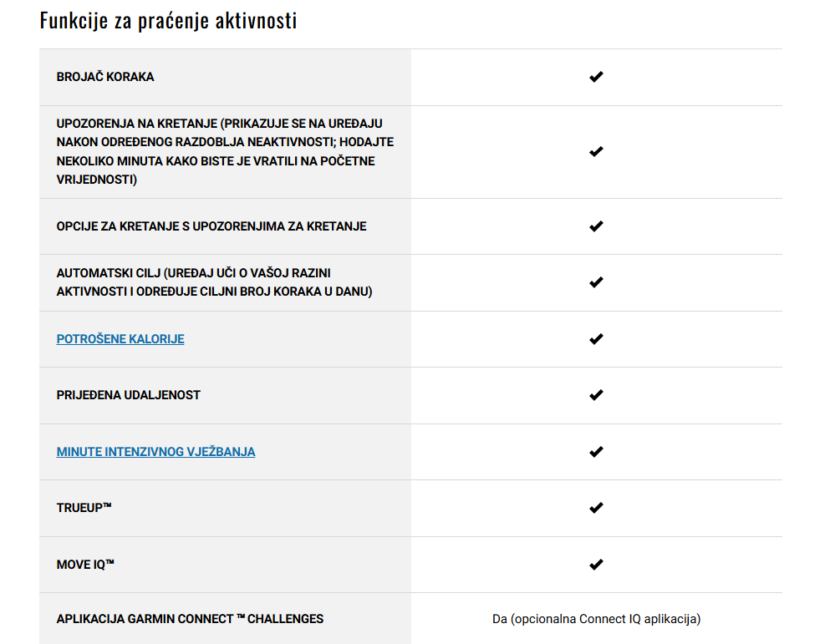Click the Move IQ checkmark icon
Viewport: 825px width, 644px height.
tap(596, 565)
